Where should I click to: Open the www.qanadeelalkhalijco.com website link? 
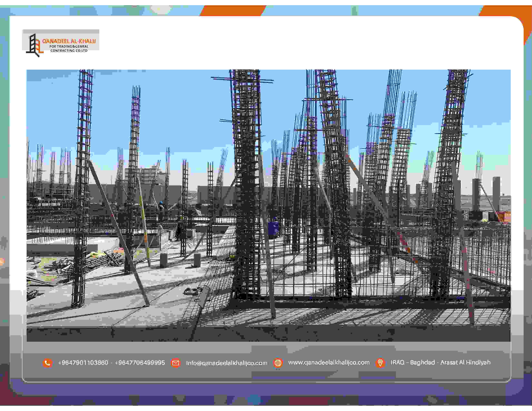[329, 362]
